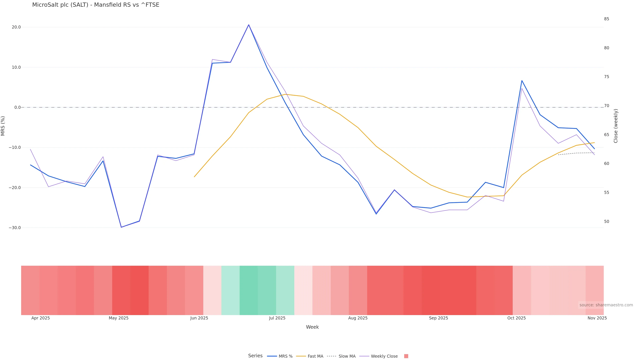Click the Week x-axis title

[312, 327]
